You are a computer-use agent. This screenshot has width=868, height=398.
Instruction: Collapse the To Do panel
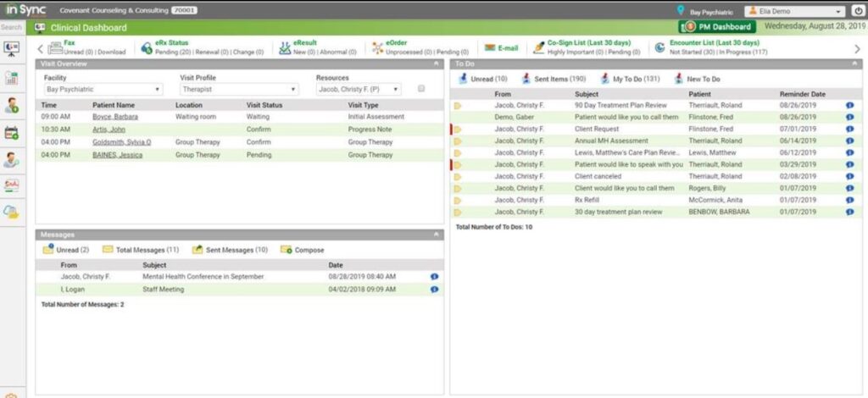coord(854,64)
